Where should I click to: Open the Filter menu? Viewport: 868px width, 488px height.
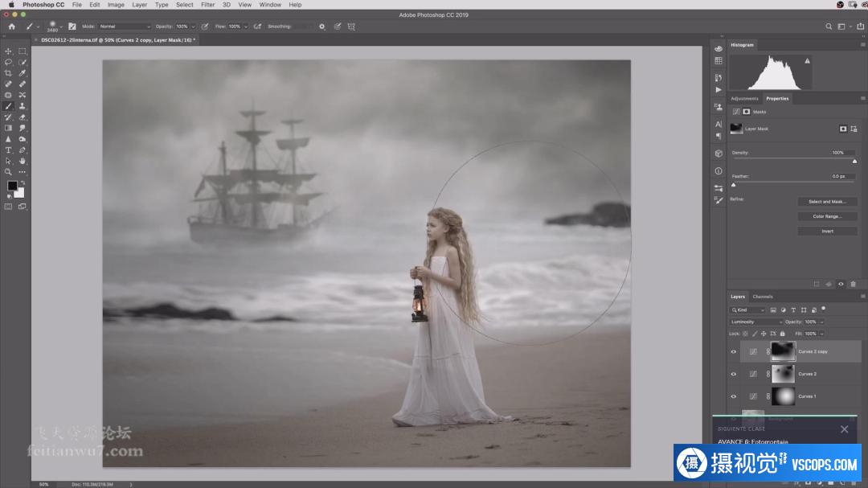[x=207, y=5]
